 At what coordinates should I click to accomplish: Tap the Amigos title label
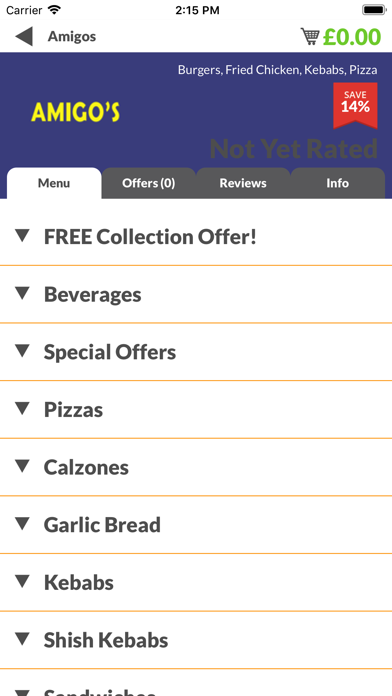(72, 36)
